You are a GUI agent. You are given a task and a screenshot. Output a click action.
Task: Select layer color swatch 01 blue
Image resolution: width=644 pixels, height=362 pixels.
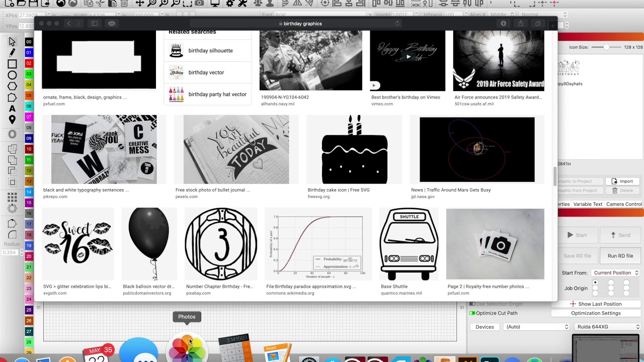(x=29, y=53)
